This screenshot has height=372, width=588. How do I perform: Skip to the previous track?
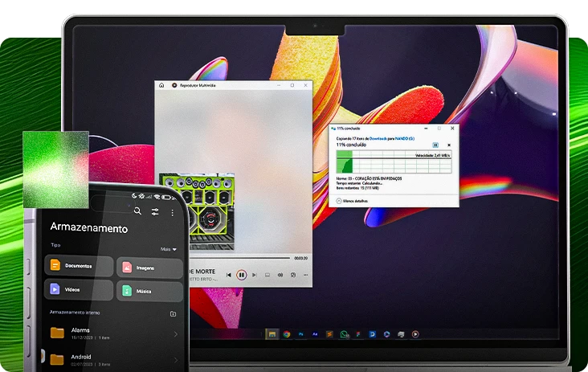pyautogui.click(x=229, y=275)
